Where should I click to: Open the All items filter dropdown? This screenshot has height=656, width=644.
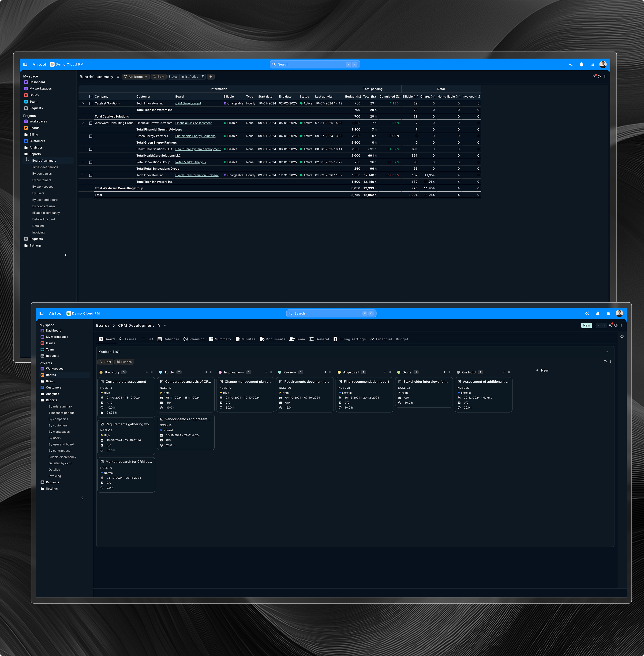coord(136,77)
